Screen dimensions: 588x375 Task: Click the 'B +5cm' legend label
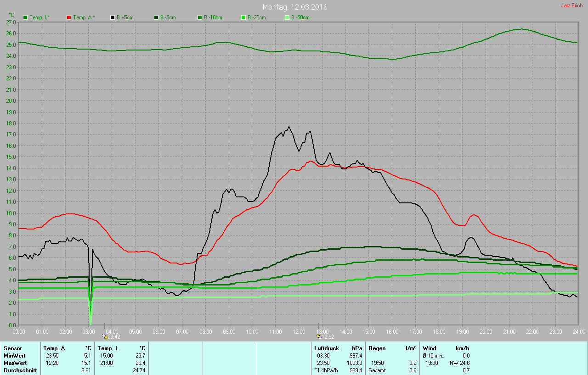coord(125,17)
